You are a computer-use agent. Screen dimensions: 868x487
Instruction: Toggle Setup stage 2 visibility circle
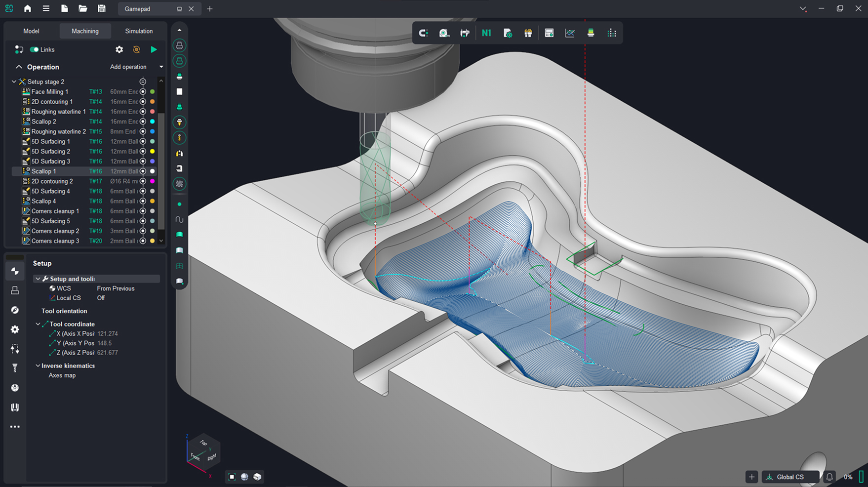(x=143, y=81)
